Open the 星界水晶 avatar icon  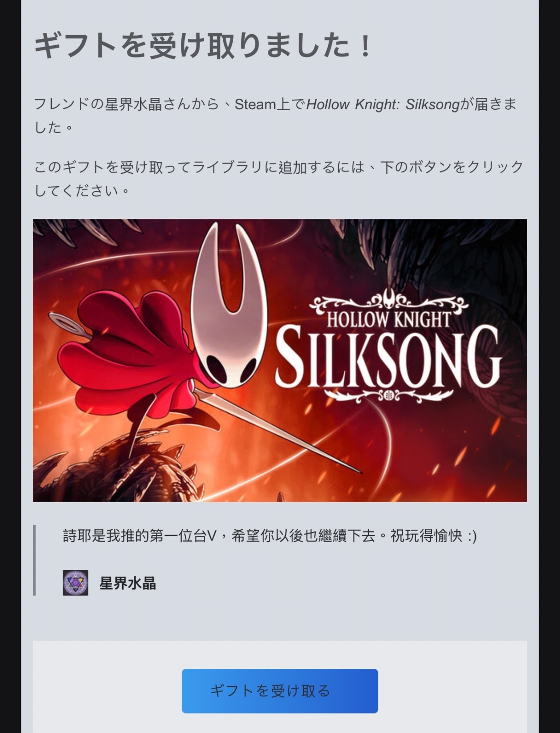pos(76,583)
